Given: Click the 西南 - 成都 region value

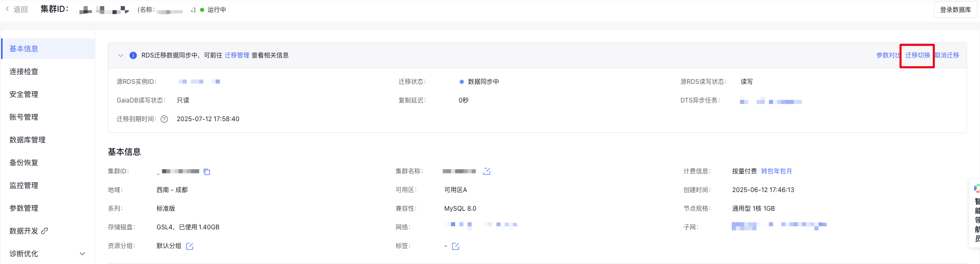Looking at the screenshot, I should [172, 190].
